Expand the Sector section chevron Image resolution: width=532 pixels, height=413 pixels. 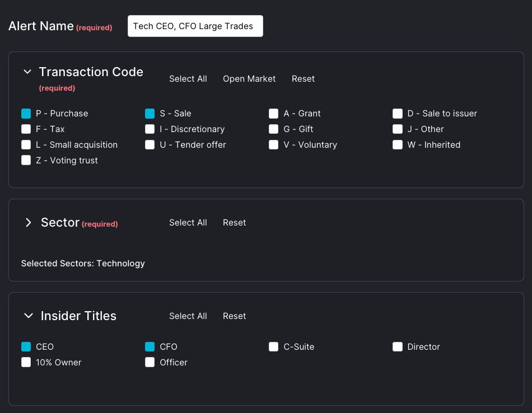click(x=28, y=222)
